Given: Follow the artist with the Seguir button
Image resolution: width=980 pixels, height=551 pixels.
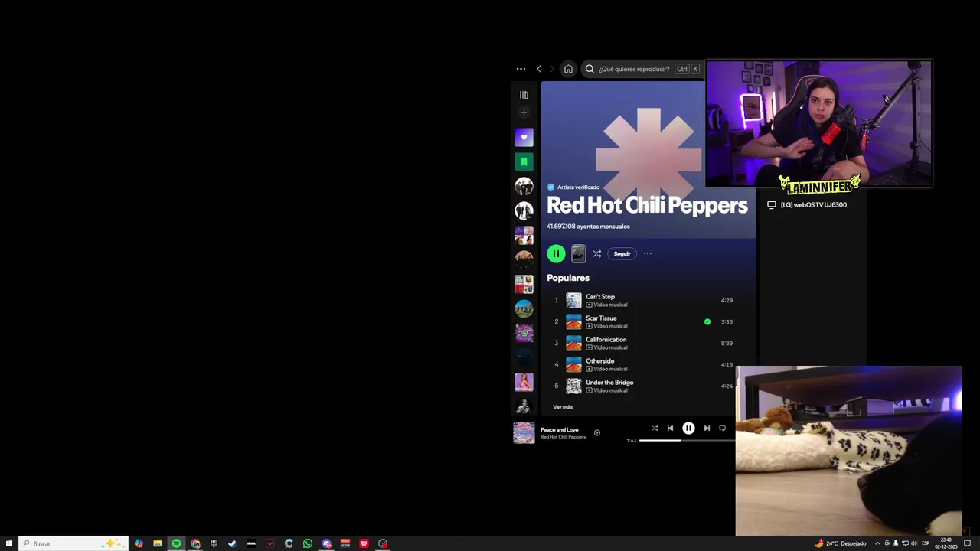Looking at the screenshot, I should [x=622, y=253].
